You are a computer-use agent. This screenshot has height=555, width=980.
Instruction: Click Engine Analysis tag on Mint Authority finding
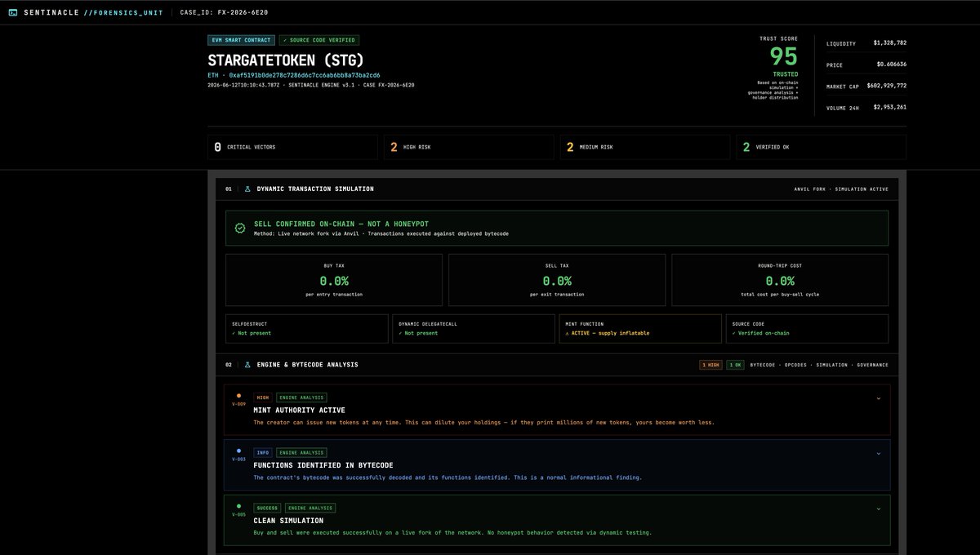pos(301,397)
